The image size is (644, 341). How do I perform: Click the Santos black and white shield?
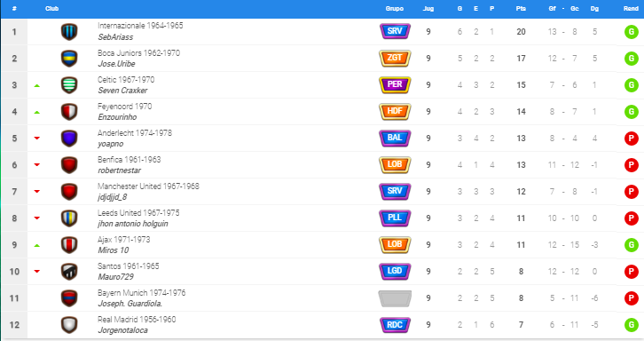coord(69,272)
